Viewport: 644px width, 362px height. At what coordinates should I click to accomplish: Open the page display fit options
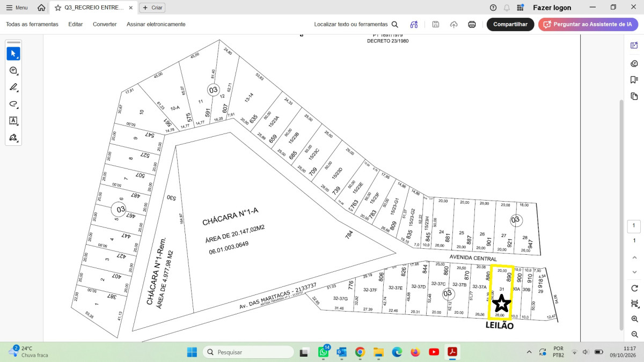pyautogui.click(x=634, y=304)
